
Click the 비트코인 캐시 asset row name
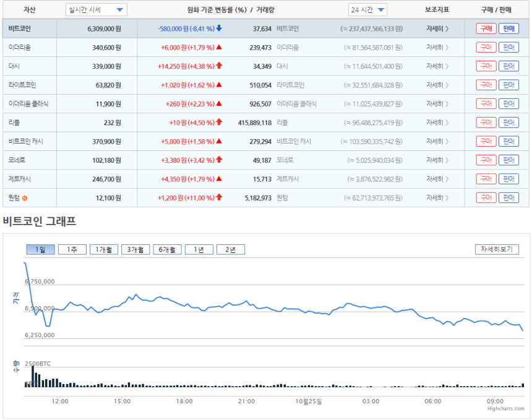pos(26,142)
